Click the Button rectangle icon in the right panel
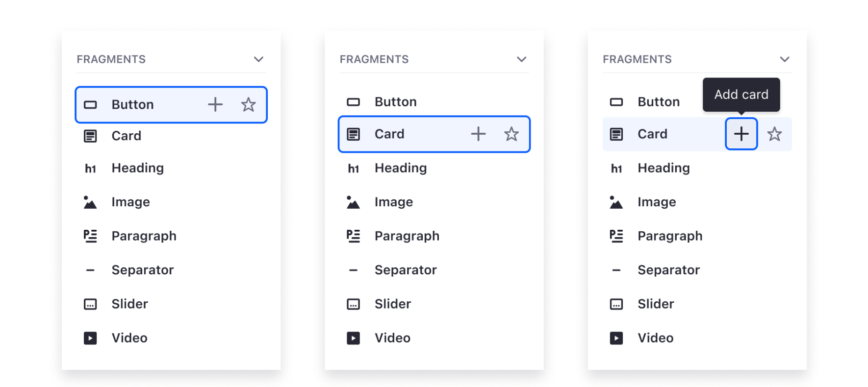The image size is (868, 387). 616,102
